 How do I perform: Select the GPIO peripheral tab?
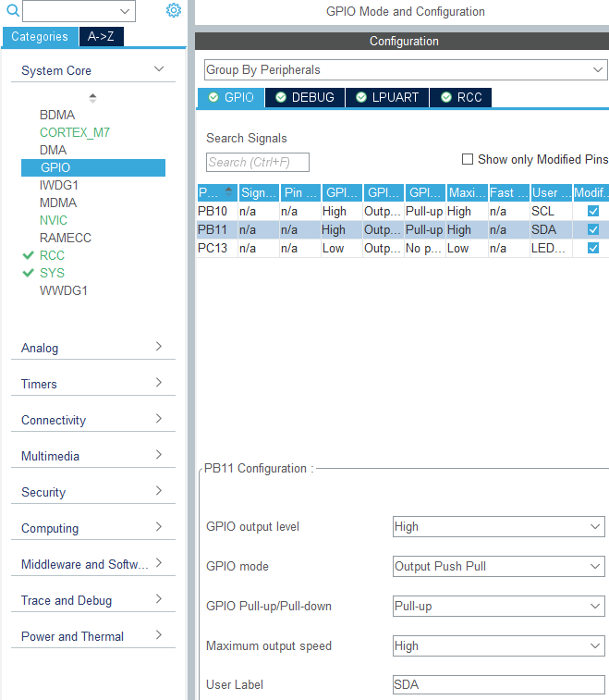pyautogui.click(x=231, y=97)
